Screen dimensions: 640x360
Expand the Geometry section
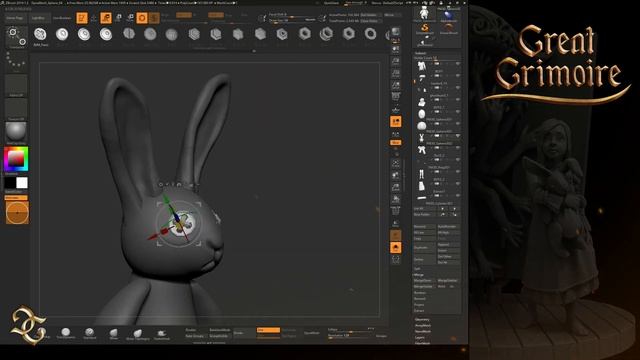coord(422,320)
